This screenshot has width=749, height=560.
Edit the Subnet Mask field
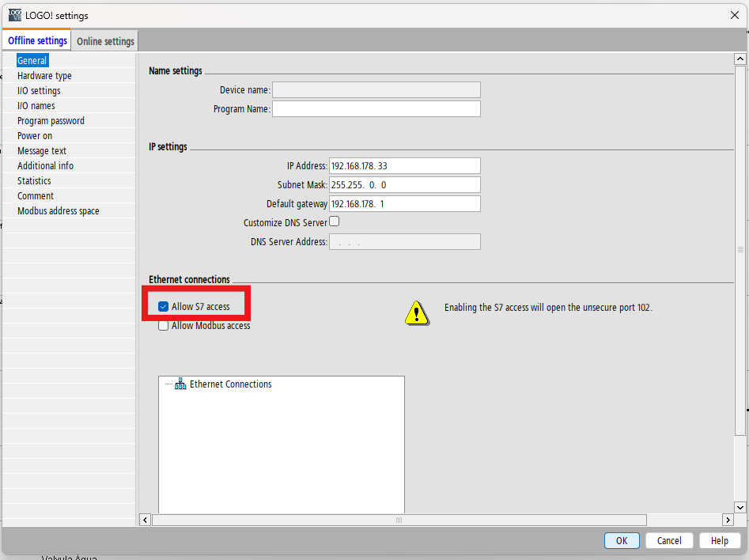(x=405, y=185)
